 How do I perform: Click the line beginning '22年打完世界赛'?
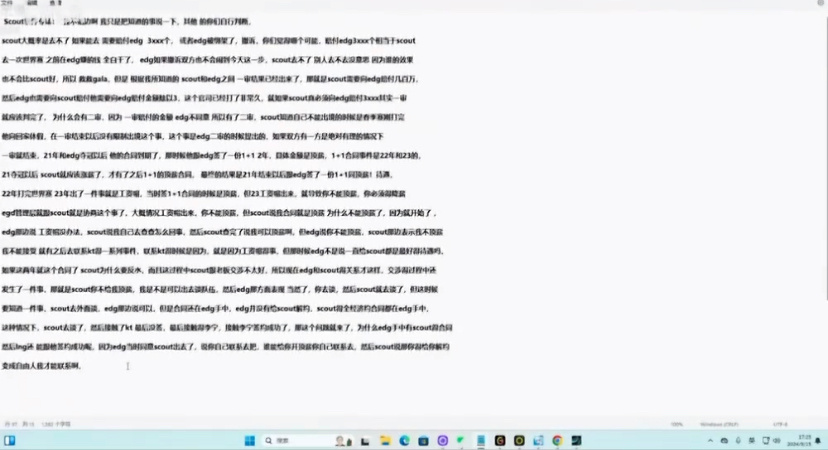[x=203, y=194]
